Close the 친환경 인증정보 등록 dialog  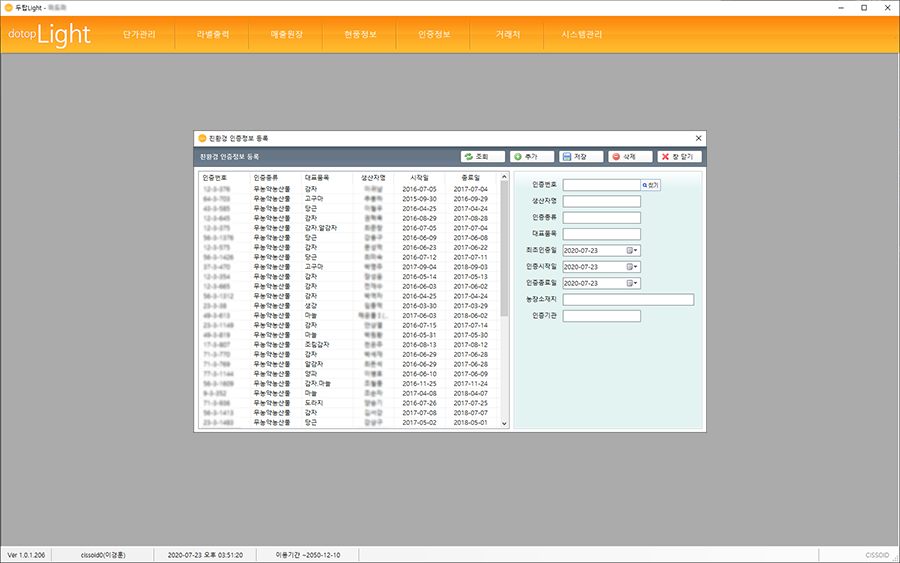point(698,138)
